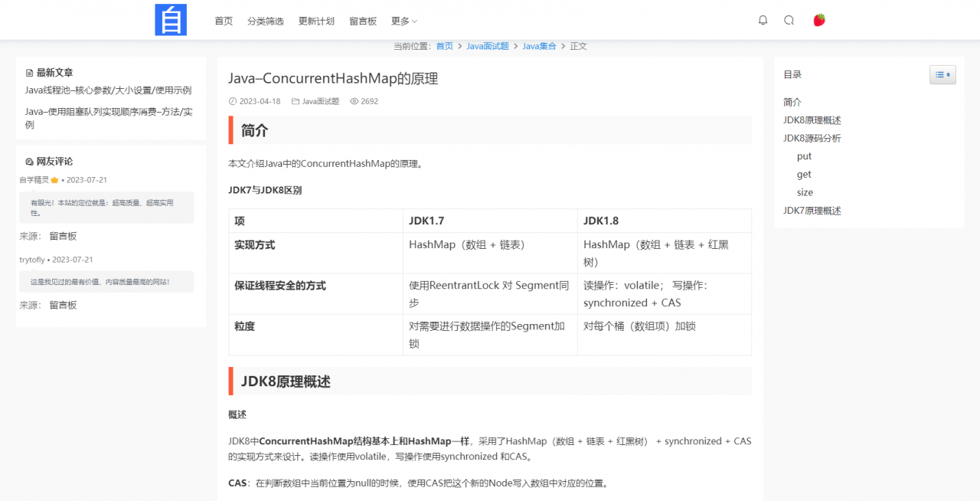980x501 pixels.
Task: Click the search magnifier icon
Action: (789, 20)
